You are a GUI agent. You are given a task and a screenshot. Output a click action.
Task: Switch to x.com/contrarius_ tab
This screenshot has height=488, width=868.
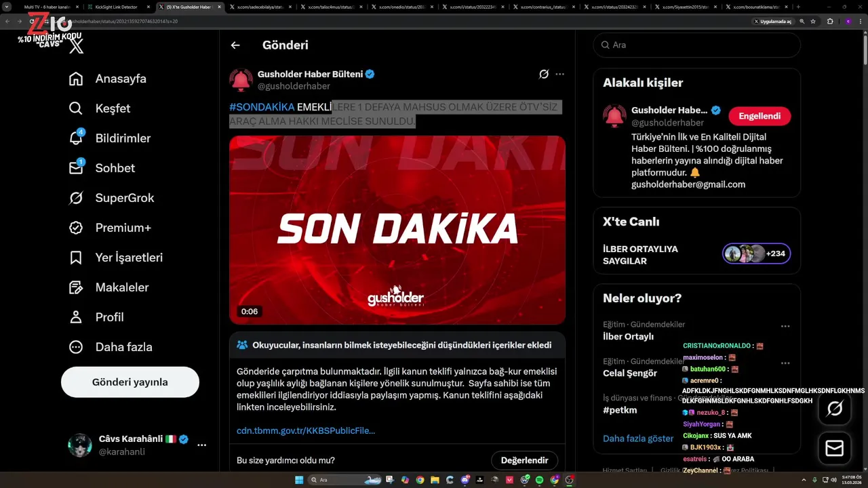coord(543,6)
